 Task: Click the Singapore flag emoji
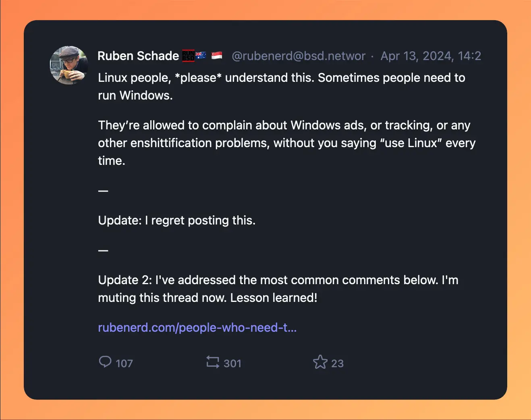click(217, 56)
